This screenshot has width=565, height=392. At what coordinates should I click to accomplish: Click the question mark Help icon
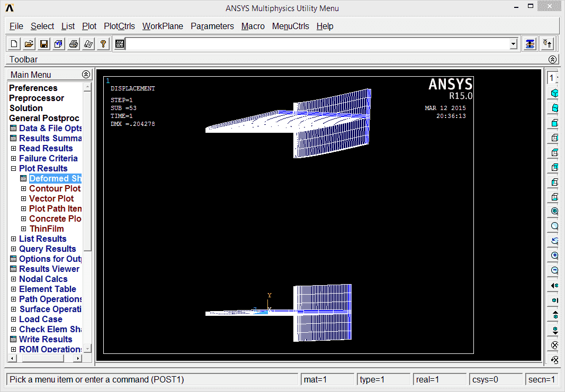(x=103, y=44)
